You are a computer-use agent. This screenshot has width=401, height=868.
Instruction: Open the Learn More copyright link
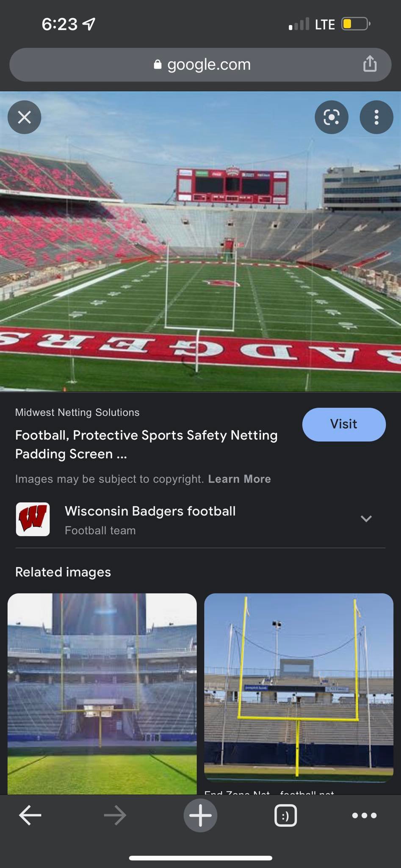click(239, 479)
